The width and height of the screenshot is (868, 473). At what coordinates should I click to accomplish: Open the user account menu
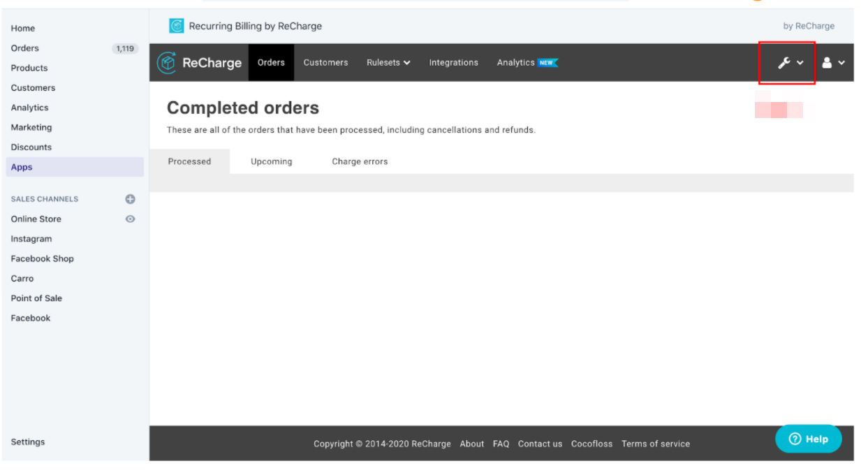point(832,63)
